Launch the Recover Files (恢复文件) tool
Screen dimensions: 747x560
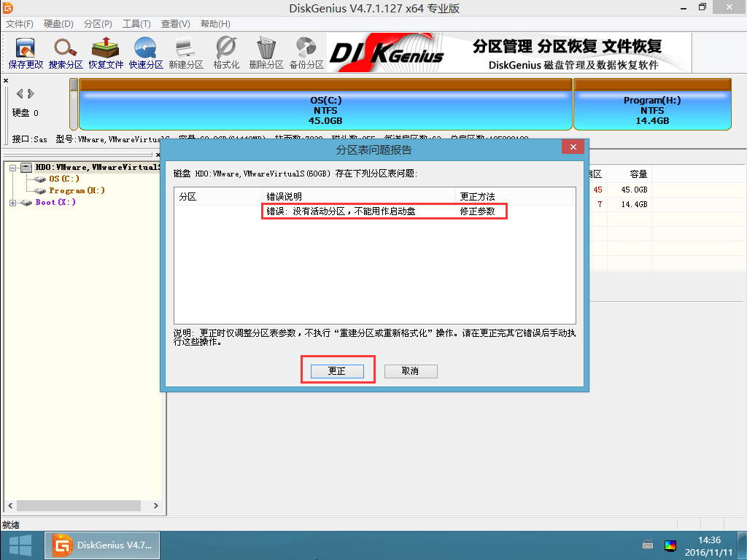click(106, 53)
